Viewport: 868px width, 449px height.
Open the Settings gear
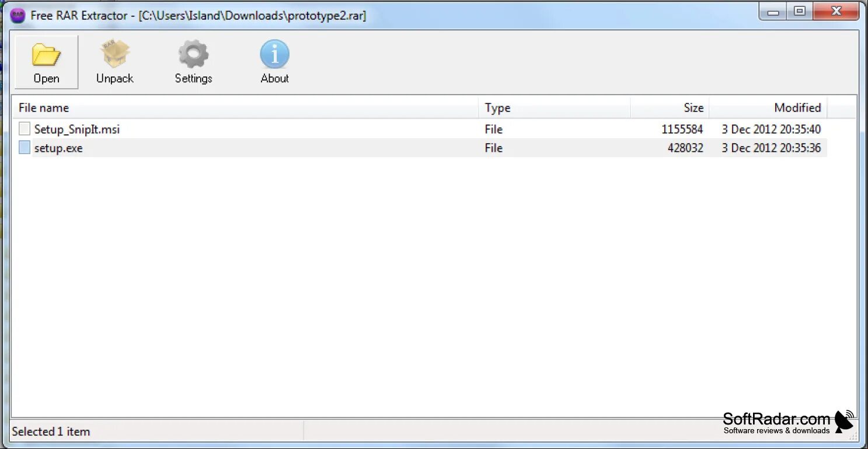[193, 61]
